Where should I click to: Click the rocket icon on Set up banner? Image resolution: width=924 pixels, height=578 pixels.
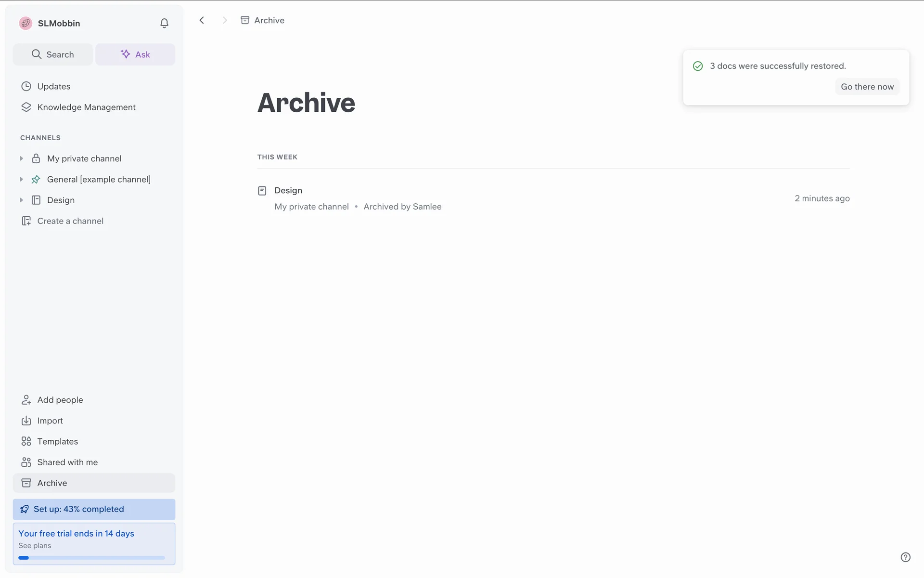click(x=25, y=509)
